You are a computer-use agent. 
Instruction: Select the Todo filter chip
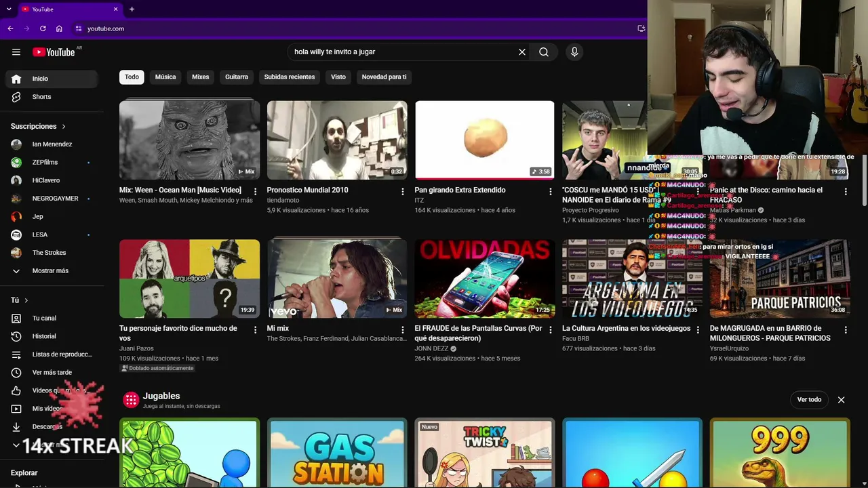pyautogui.click(x=132, y=77)
